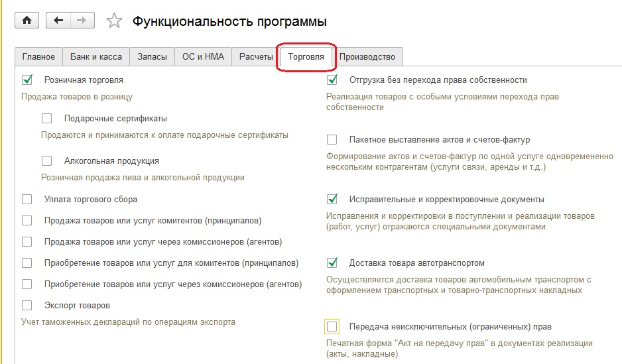Switch to the Расчеты tab
The width and height of the screenshot is (622, 364).
[x=256, y=57]
